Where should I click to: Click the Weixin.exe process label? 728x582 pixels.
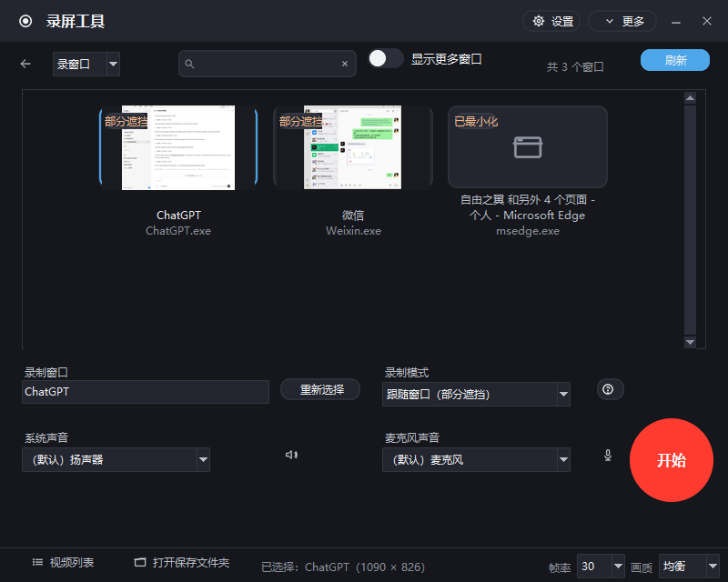[x=353, y=231]
